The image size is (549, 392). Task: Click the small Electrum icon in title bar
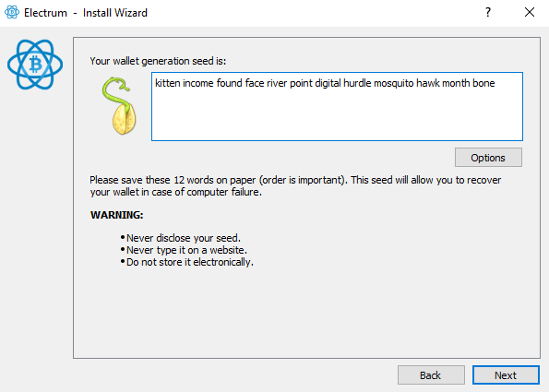[12, 12]
